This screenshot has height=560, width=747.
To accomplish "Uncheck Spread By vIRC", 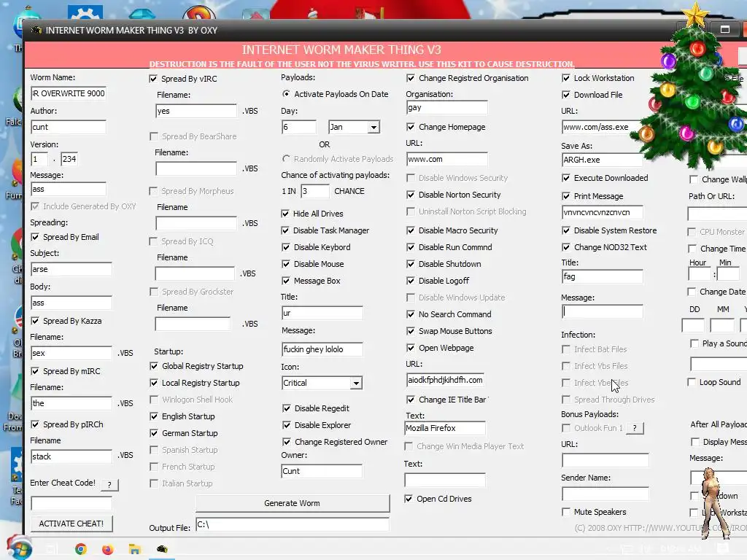I will [153, 79].
